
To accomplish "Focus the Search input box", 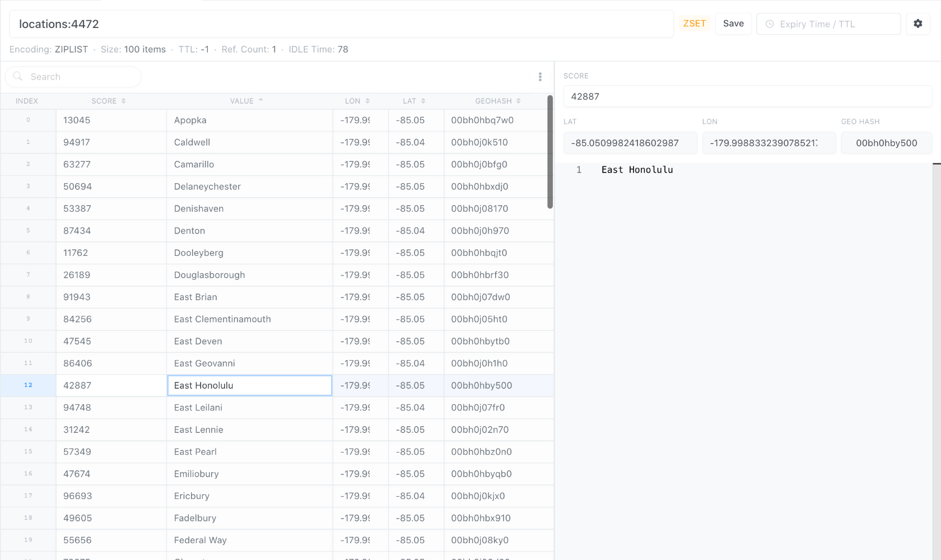I will (81, 77).
